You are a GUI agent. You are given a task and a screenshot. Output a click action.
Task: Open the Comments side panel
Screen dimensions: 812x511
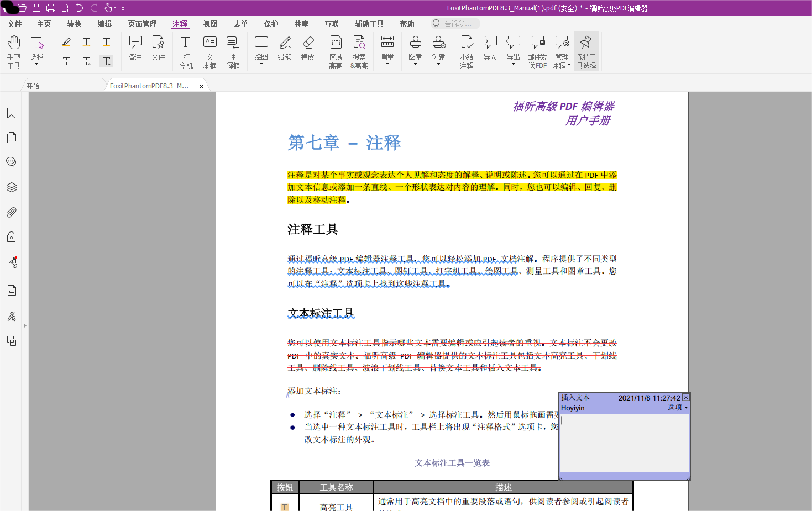tap(11, 162)
